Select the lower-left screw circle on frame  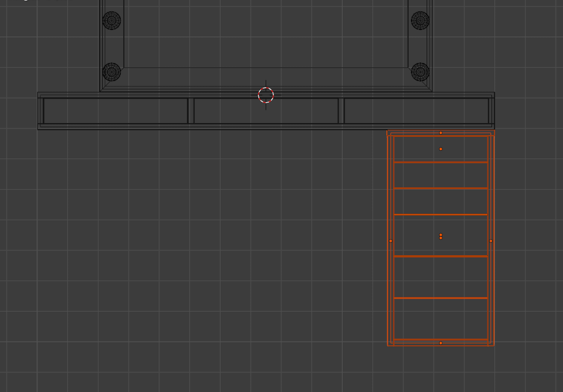(112, 72)
